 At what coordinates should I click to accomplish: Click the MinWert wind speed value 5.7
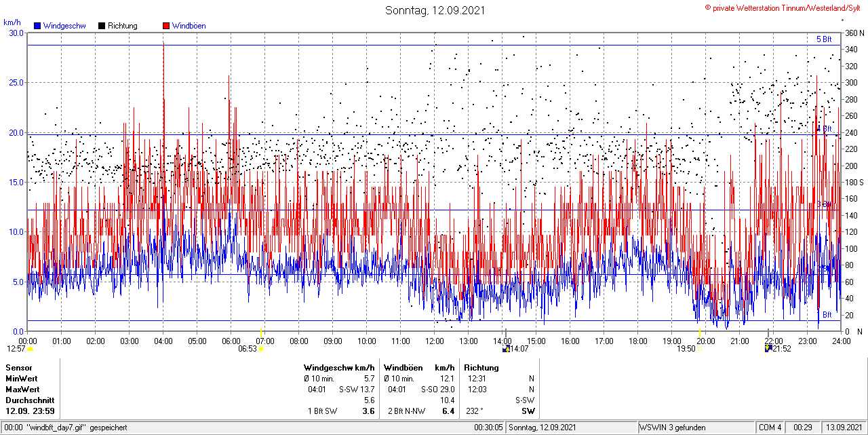click(x=369, y=379)
